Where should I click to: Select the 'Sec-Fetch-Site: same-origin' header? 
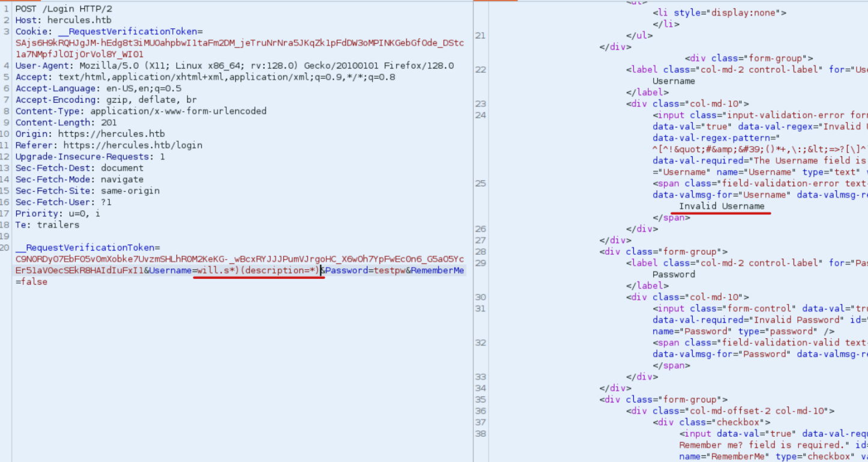click(x=88, y=192)
